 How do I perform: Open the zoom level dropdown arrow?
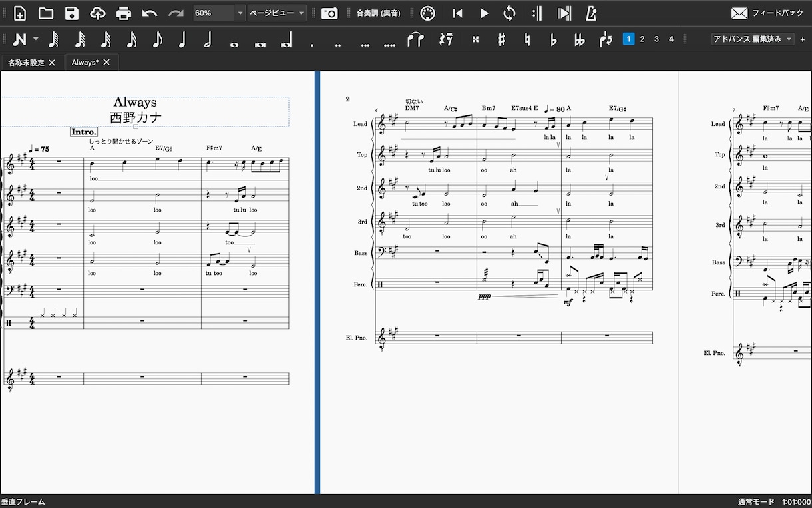[x=240, y=13]
